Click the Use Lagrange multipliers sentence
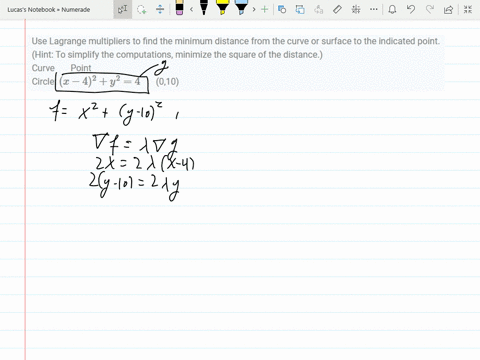 [236, 41]
